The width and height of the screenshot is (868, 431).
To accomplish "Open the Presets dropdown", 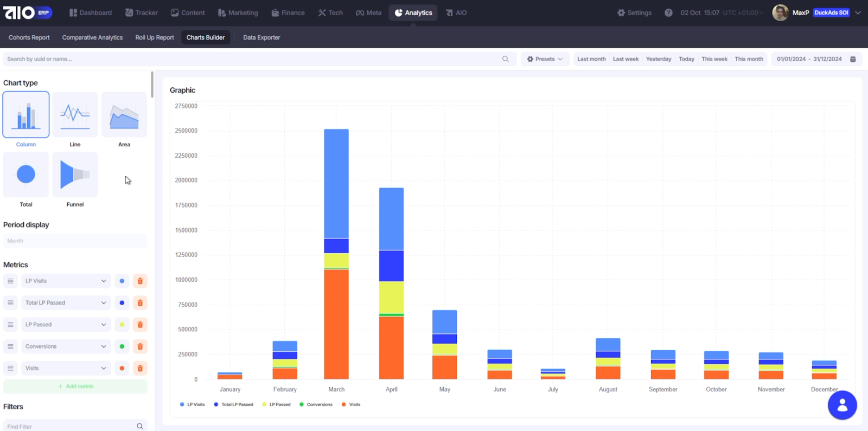I will click(x=545, y=59).
